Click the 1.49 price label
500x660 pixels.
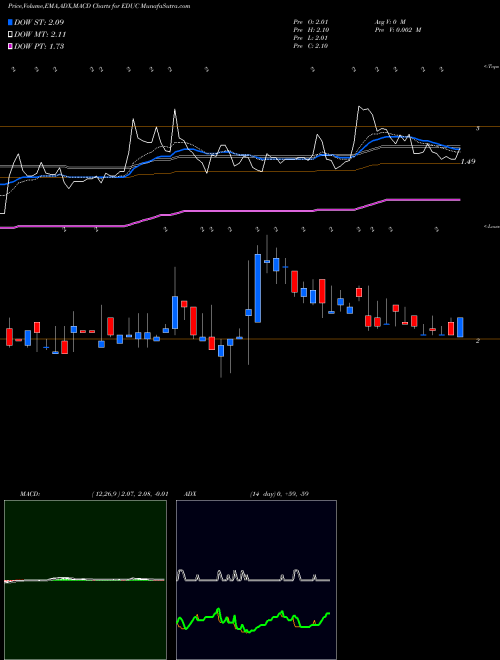pos(468,162)
